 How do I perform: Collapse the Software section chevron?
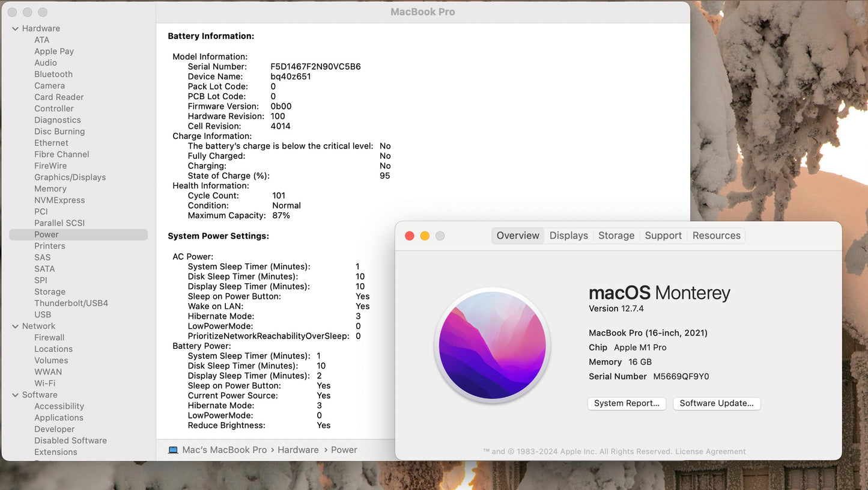(x=15, y=395)
